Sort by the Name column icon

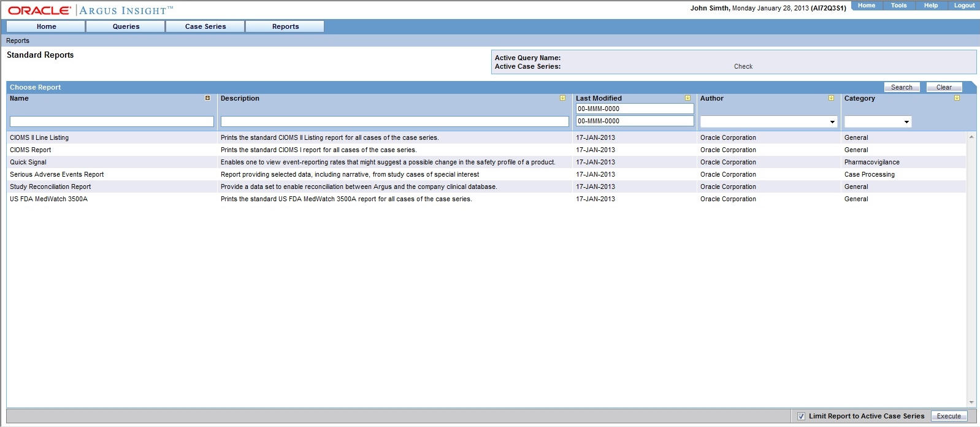point(207,98)
